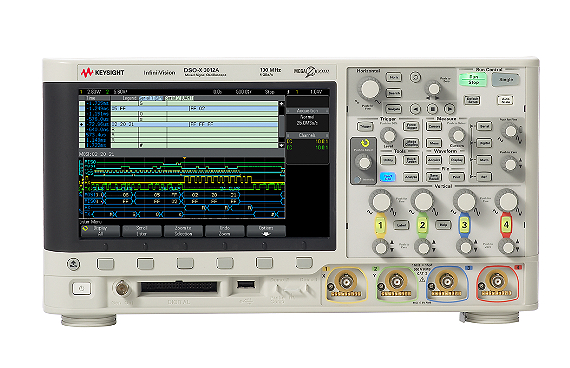Click the Auto Scale button
This screenshot has width=570, height=368.
505,100
